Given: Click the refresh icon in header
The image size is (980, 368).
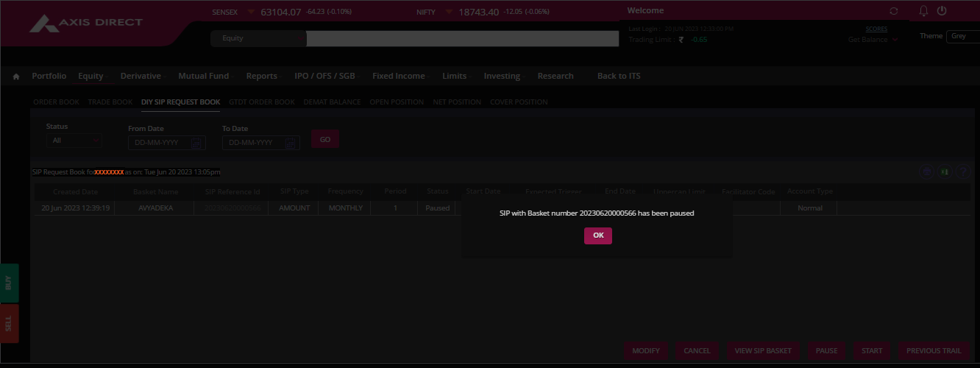Looking at the screenshot, I should 893,12.
